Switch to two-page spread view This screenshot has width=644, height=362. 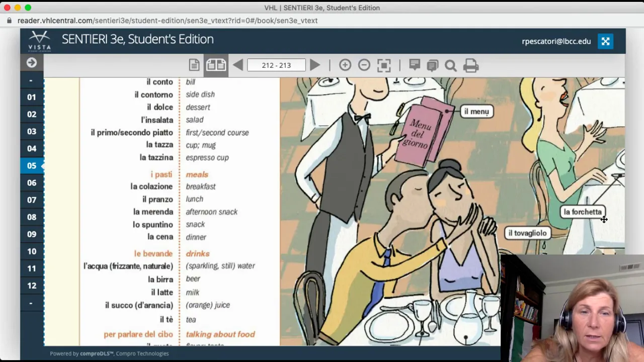[216, 65]
